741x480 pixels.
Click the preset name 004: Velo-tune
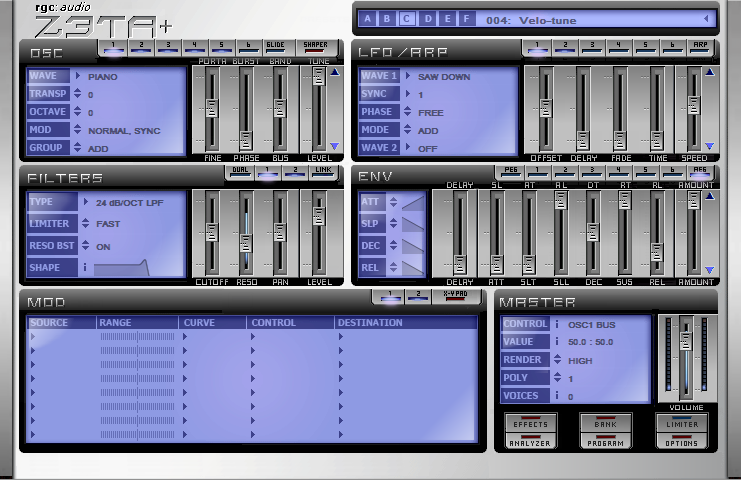[x=531, y=20]
